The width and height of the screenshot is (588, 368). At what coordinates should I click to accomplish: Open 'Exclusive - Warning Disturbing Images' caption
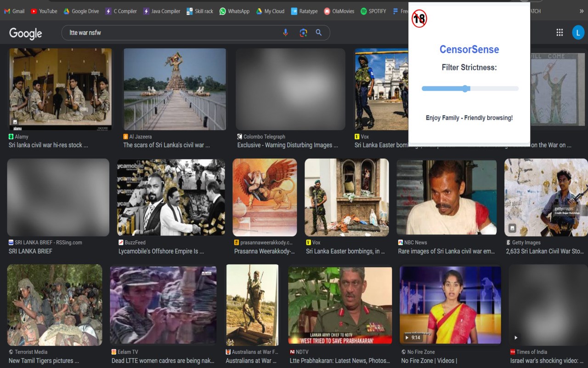click(x=288, y=145)
